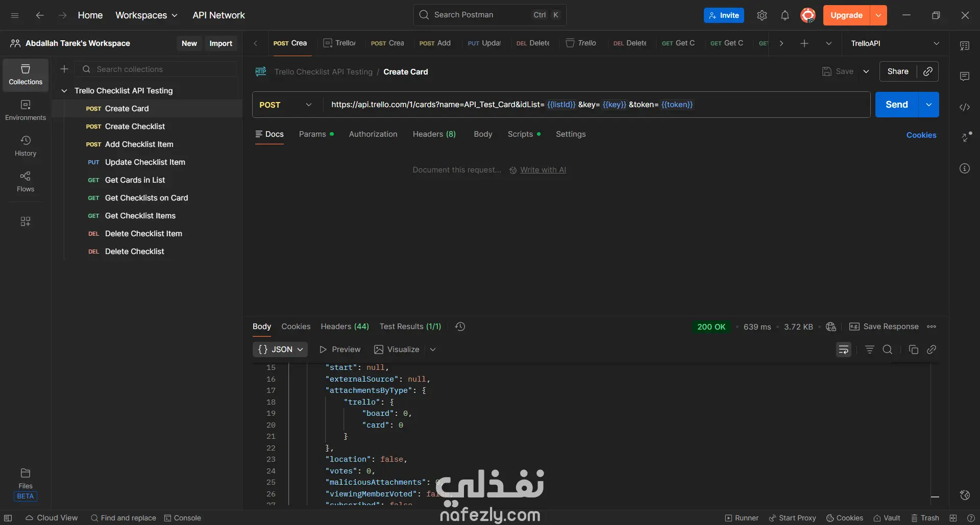
Task: Open the tab list dropdown chevron
Action: 829,43
